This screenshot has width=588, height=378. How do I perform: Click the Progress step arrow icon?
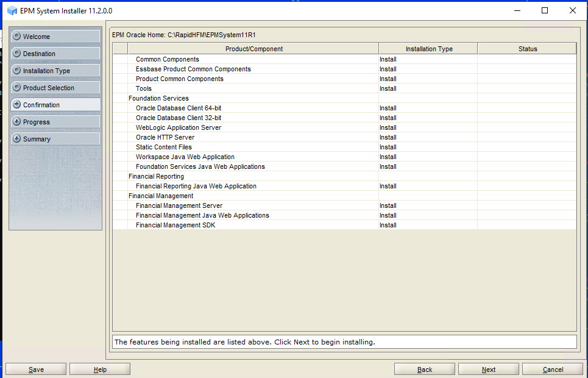click(16, 121)
